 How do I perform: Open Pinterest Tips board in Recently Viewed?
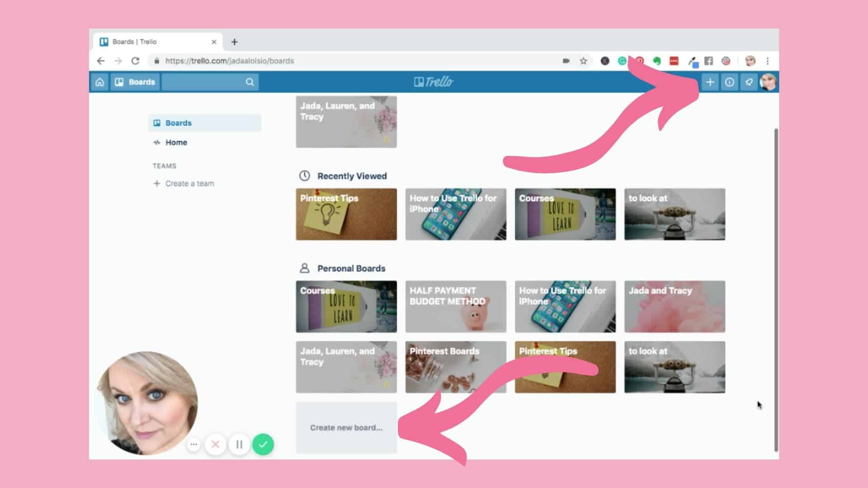346,214
